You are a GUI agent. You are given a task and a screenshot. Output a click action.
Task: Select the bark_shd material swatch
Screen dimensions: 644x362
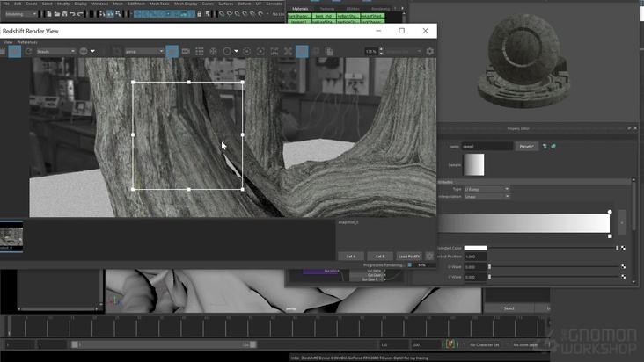[x=324, y=16]
